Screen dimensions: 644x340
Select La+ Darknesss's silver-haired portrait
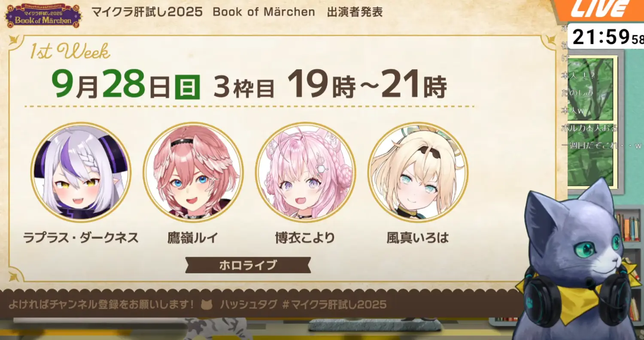[x=81, y=172]
